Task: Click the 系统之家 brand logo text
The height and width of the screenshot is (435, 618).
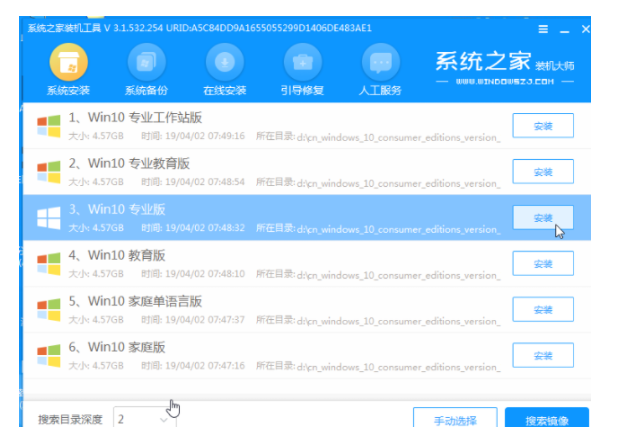Action: click(x=483, y=61)
